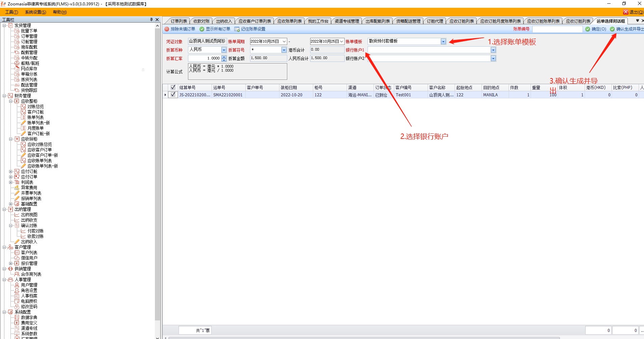Click the 显示所有订单 green check icon

(x=202, y=29)
